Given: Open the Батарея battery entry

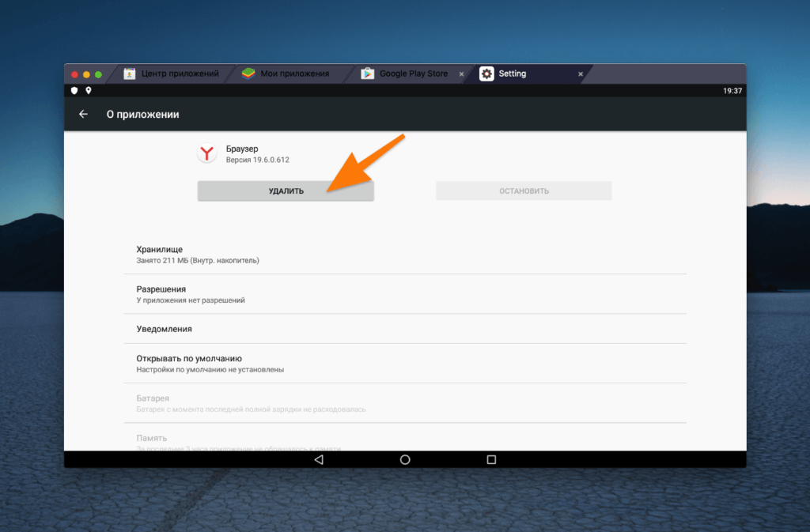Looking at the screenshot, I should (405, 403).
